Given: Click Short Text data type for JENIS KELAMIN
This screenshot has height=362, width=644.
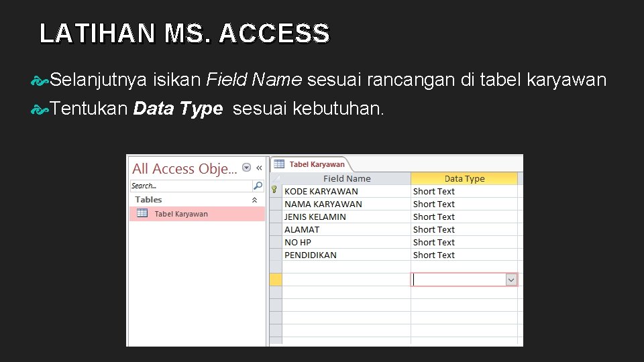Looking at the screenshot, I should coord(464,217).
